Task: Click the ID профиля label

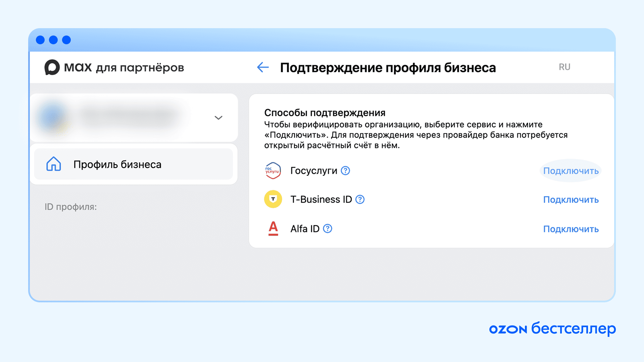Action: click(x=71, y=207)
